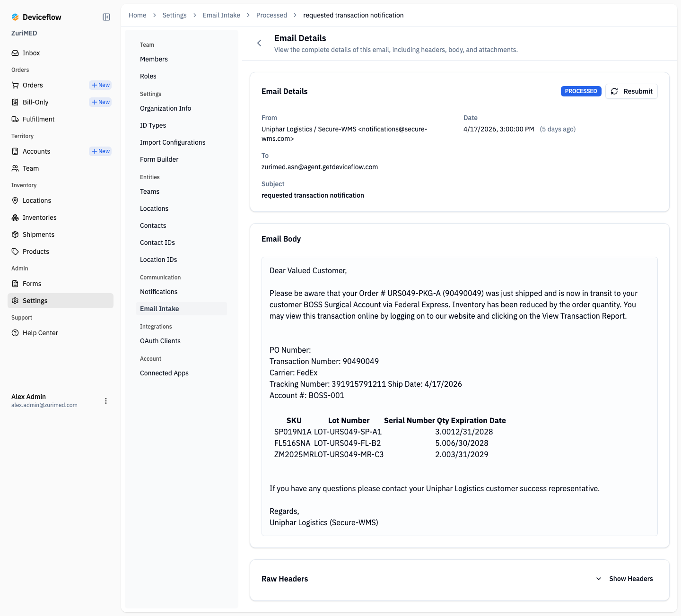Screen dimensions: 681x616
Task: Click lot number LOT-URS049-FL-B2
Action: [348, 443]
